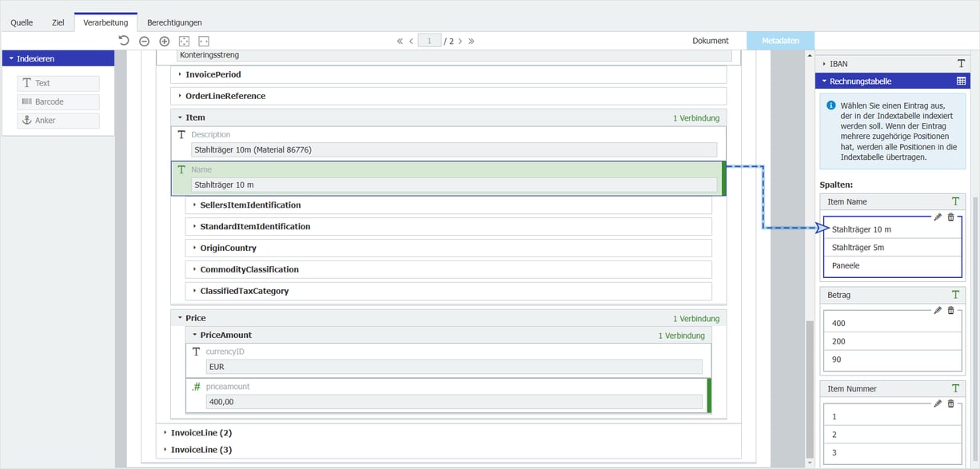Delete the Betrag column with trash icon
The height and width of the screenshot is (469, 980).
click(x=950, y=311)
